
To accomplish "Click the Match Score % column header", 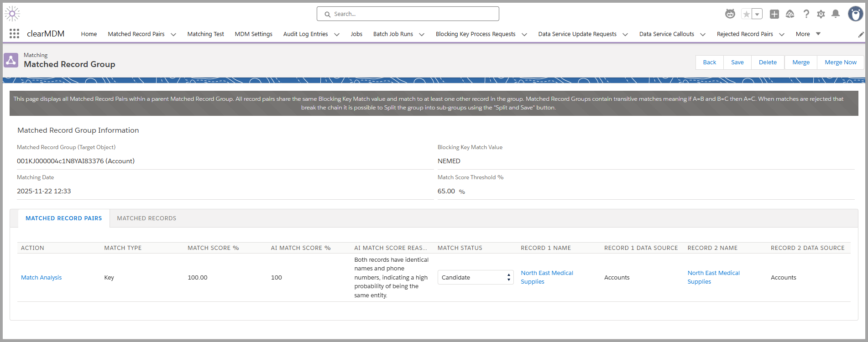I will (213, 248).
